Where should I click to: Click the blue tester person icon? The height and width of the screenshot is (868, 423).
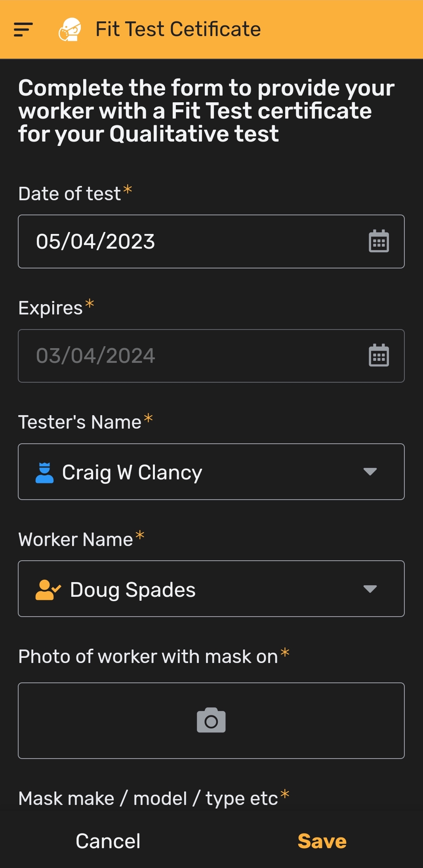coord(44,473)
